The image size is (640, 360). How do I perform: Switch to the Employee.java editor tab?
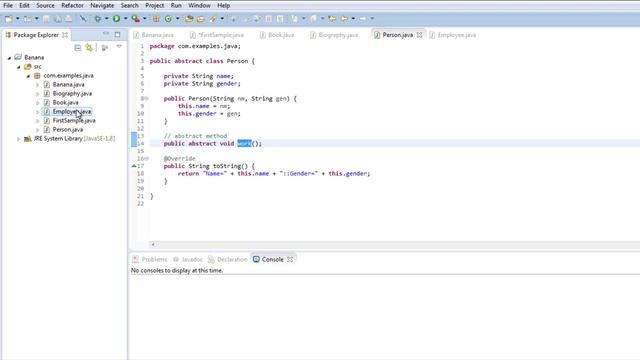(x=453, y=35)
